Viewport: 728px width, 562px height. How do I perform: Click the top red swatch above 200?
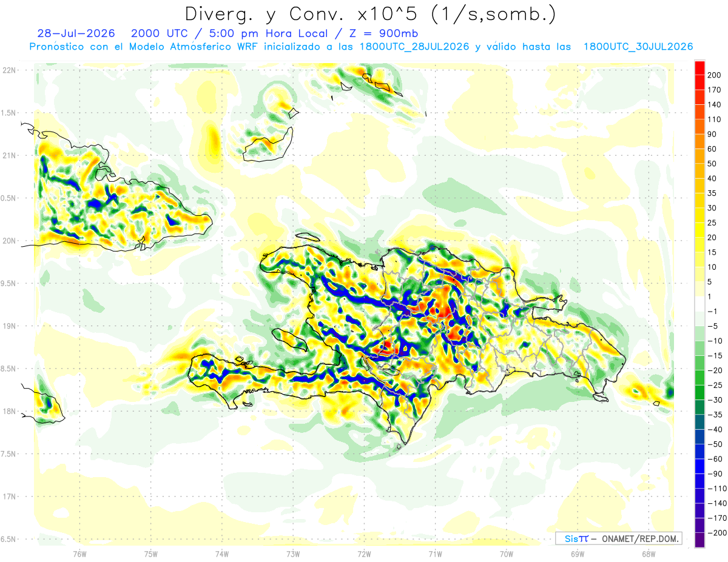(x=699, y=67)
